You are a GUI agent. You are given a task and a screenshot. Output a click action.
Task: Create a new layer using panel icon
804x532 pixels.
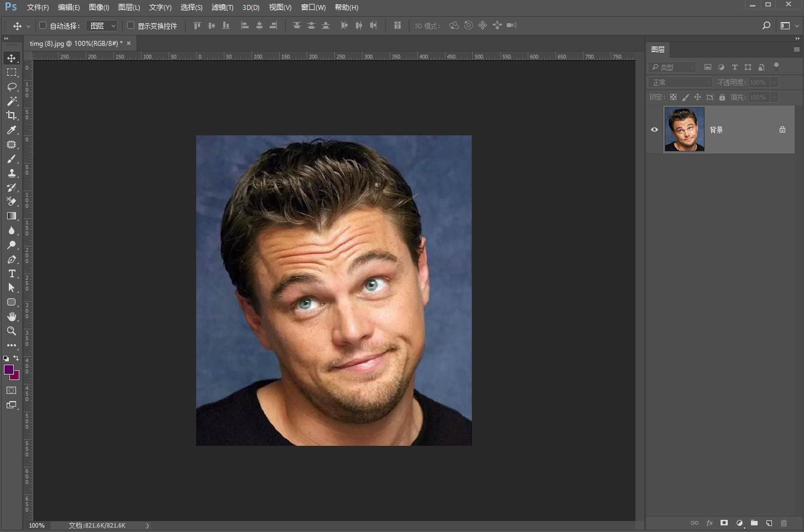[x=769, y=523]
